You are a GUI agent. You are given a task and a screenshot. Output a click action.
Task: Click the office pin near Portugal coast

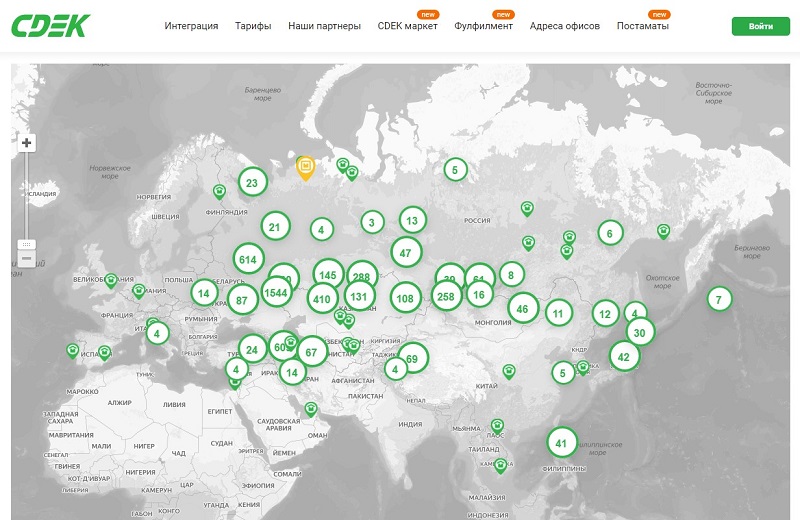(72, 351)
